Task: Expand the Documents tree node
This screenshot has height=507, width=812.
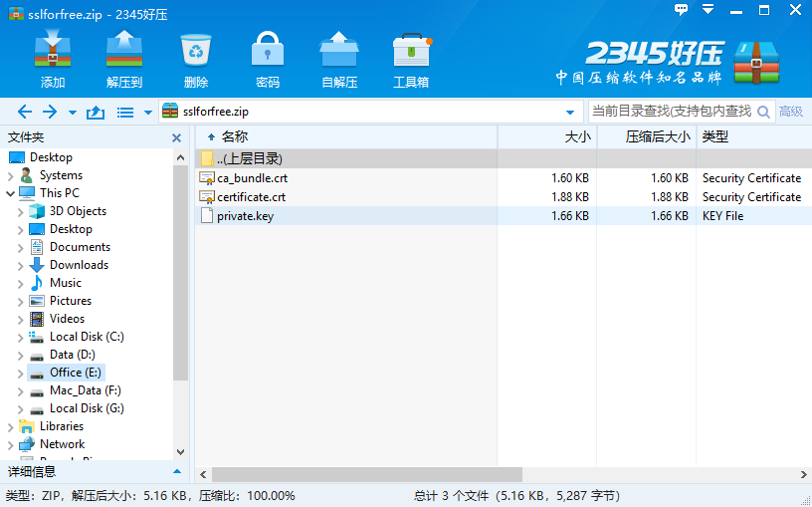Action: coord(20,247)
